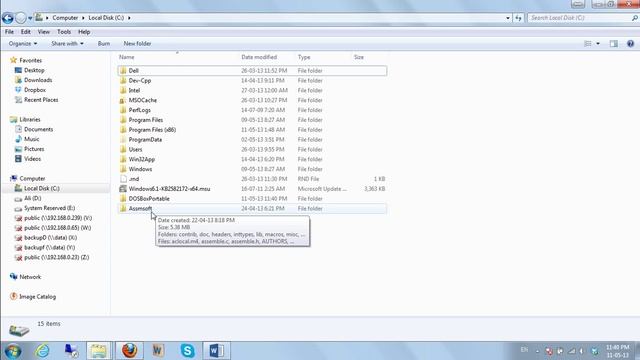Open Explorer Help question mark icon
The width and height of the screenshot is (640, 360).
click(630, 44)
